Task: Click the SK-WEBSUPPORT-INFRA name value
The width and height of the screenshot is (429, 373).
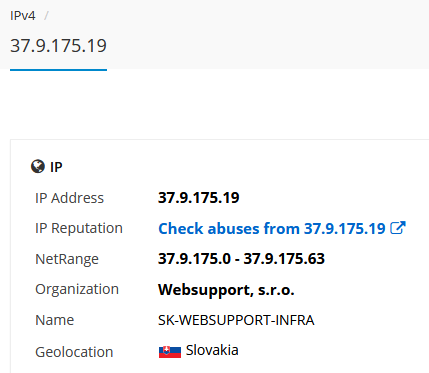Action: 236,320
